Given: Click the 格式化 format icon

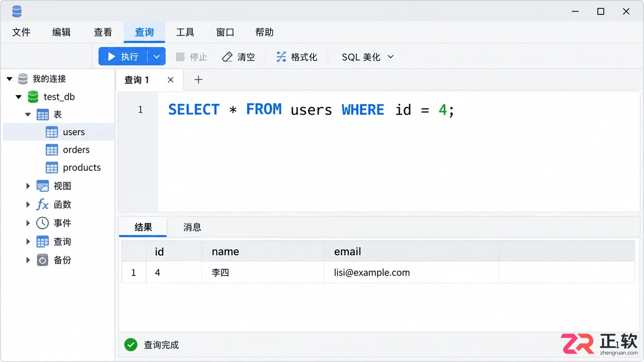Looking at the screenshot, I should [x=281, y=57].
